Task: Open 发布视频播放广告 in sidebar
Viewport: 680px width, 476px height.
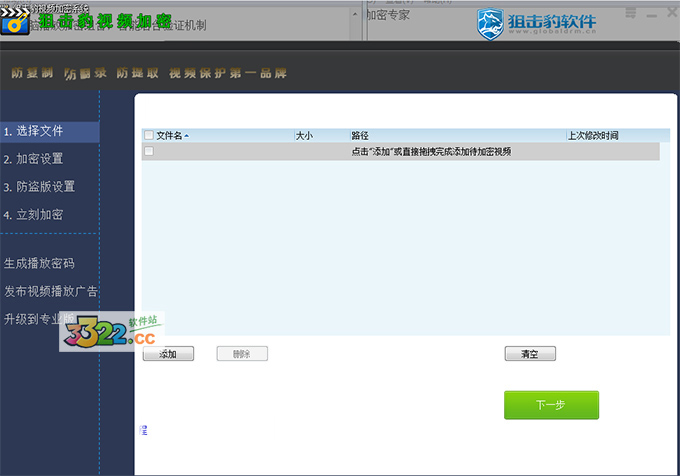Action: [x=50, y=291]
